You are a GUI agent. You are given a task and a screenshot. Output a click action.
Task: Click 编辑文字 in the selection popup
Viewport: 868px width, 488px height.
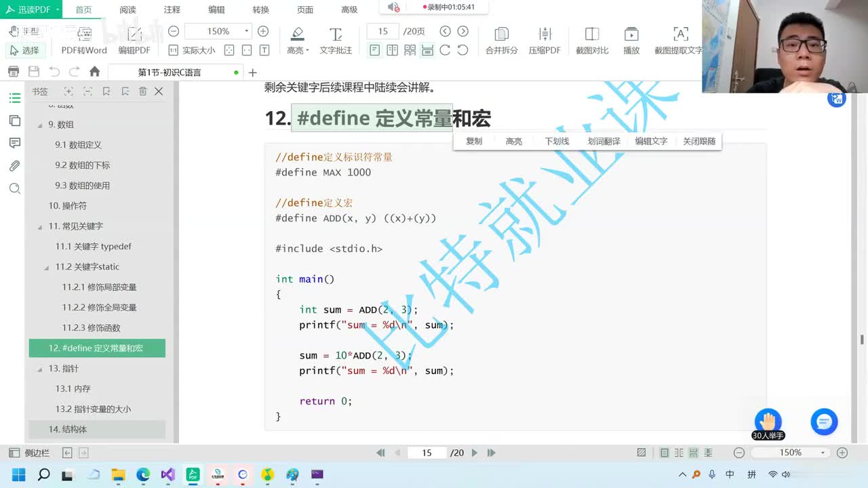pos(651,141)
